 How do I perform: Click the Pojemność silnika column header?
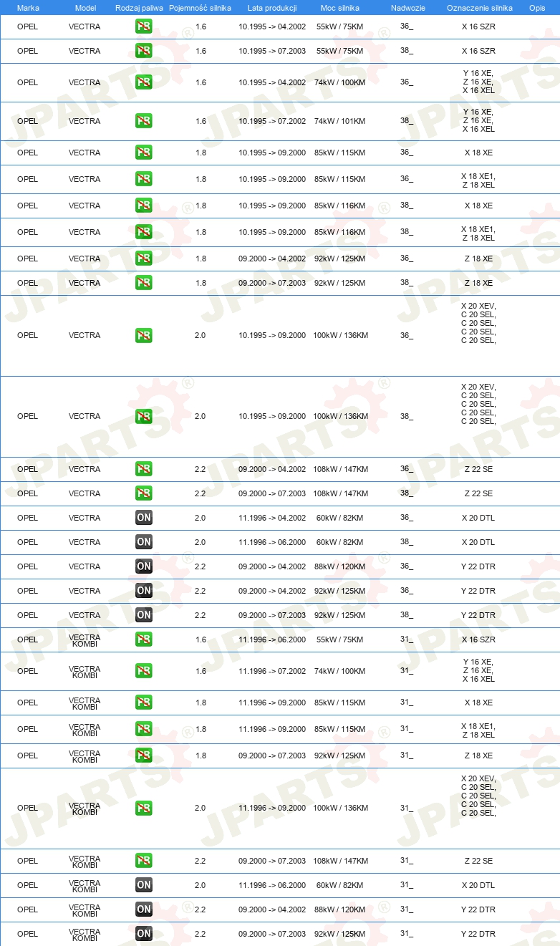200,7
